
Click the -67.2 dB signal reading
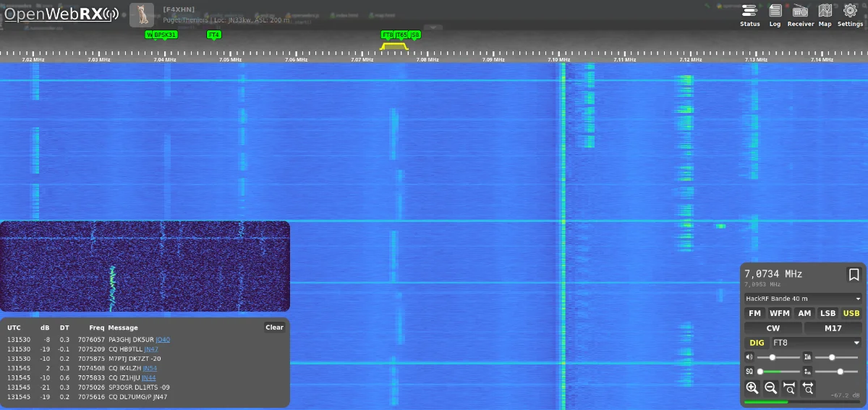[x=845, y=396]
